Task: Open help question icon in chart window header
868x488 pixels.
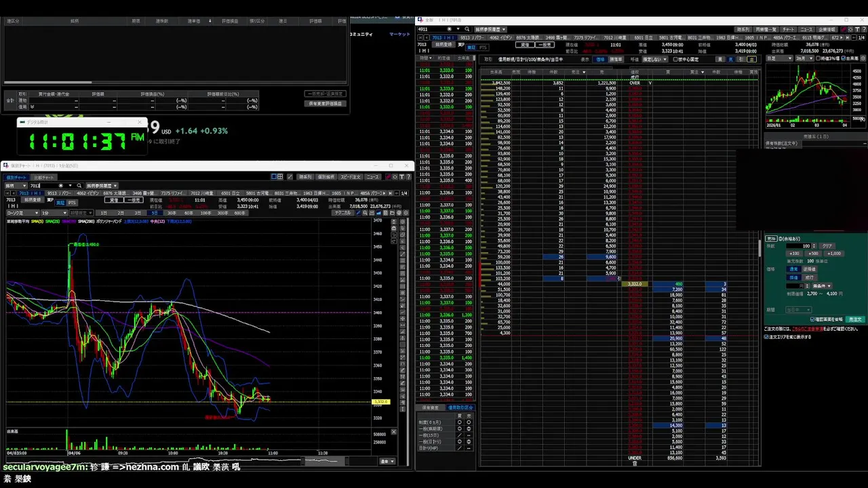Action: pos(409,176)
